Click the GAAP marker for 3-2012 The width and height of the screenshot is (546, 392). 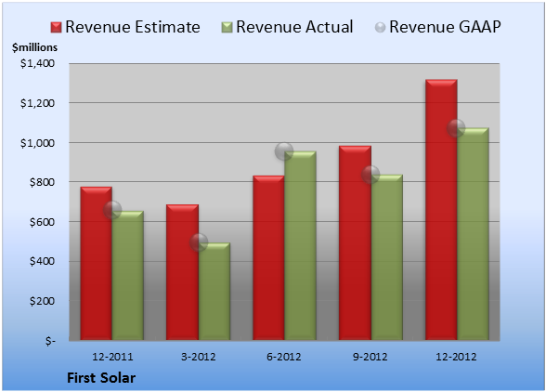199,242
